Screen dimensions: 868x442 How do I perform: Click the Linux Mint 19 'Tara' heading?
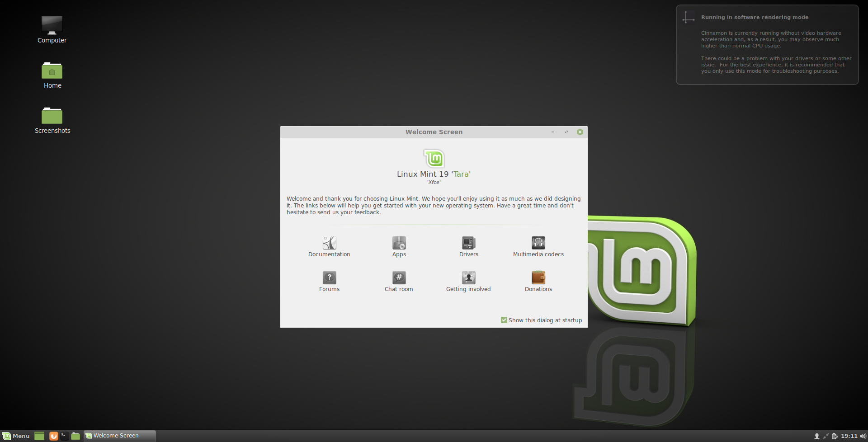[434, 174]
